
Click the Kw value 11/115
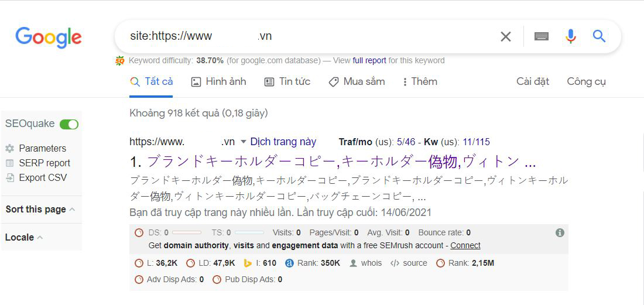click(x=476, y=142)
